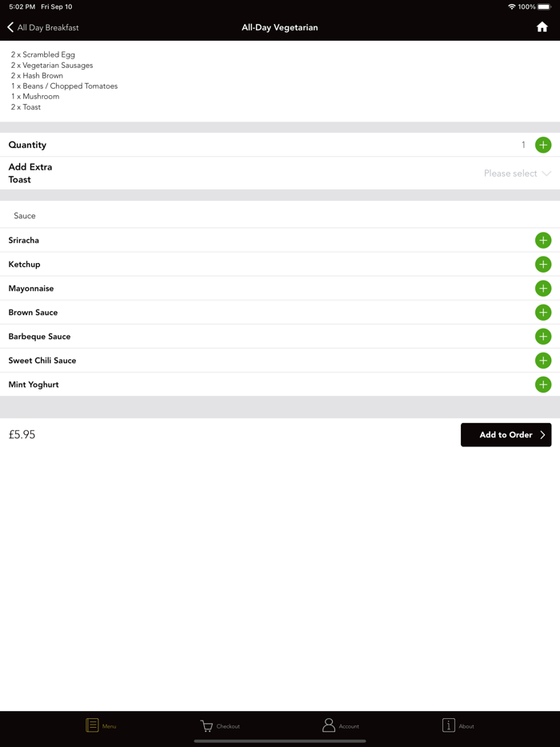The image size is (560, 747).
Task: Add Brown Sauce
Action: click(x=543, y=312)
